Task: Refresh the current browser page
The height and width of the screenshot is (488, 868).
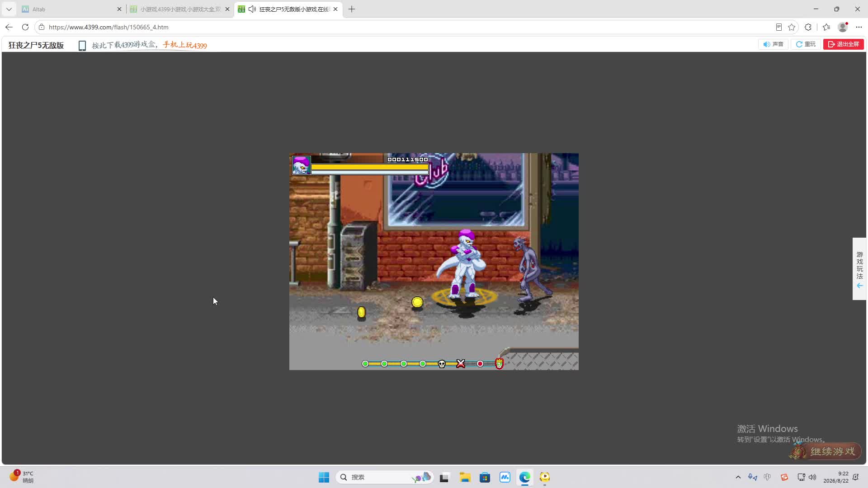Action: [25, 27]
